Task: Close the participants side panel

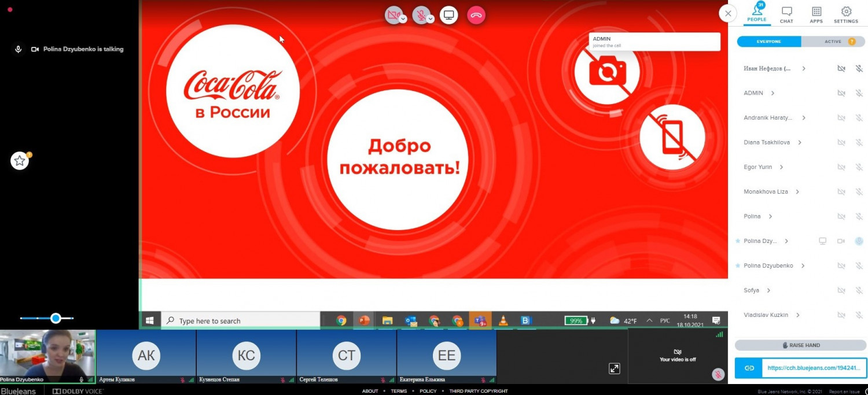Action: point(727,13)
